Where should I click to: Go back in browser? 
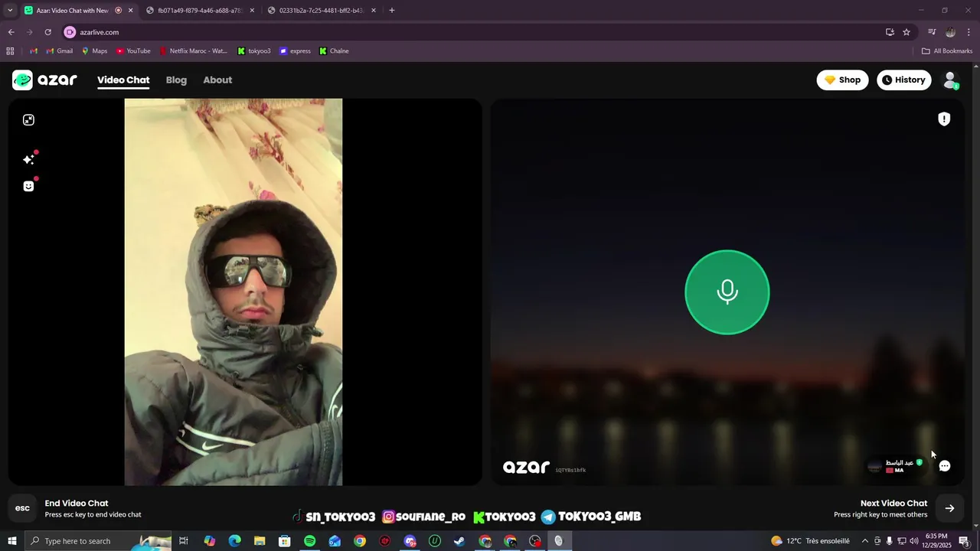(x=11, y=32)
